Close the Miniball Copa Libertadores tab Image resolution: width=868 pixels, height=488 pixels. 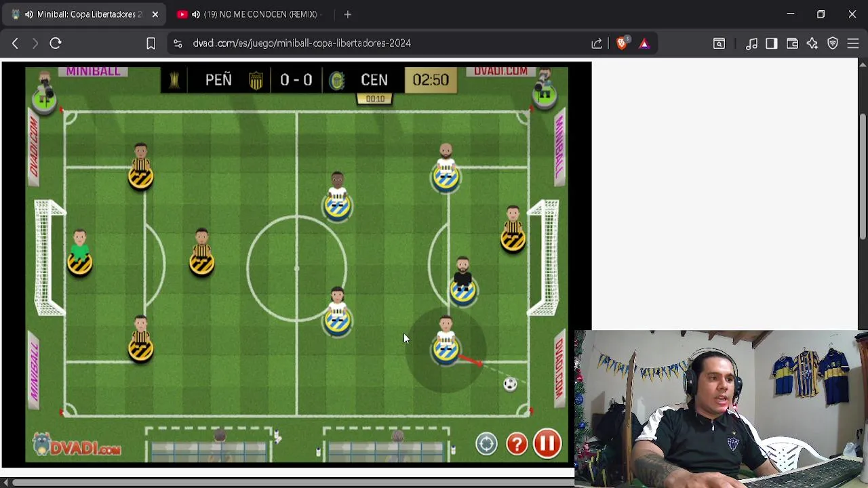[x=155, y=14]
